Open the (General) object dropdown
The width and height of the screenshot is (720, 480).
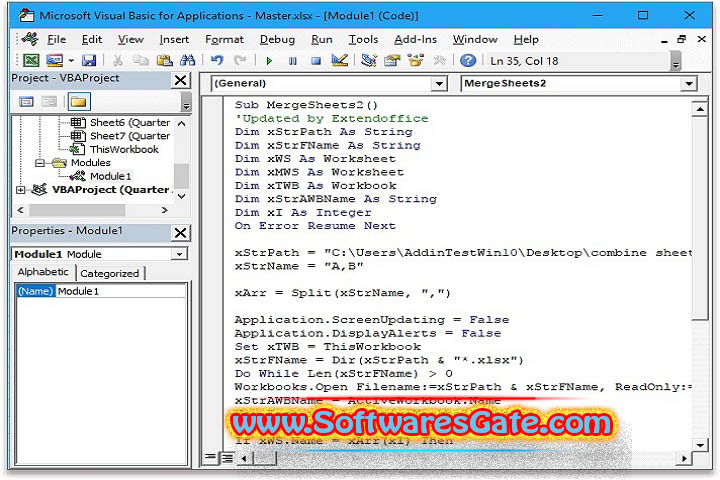(439, 84)
